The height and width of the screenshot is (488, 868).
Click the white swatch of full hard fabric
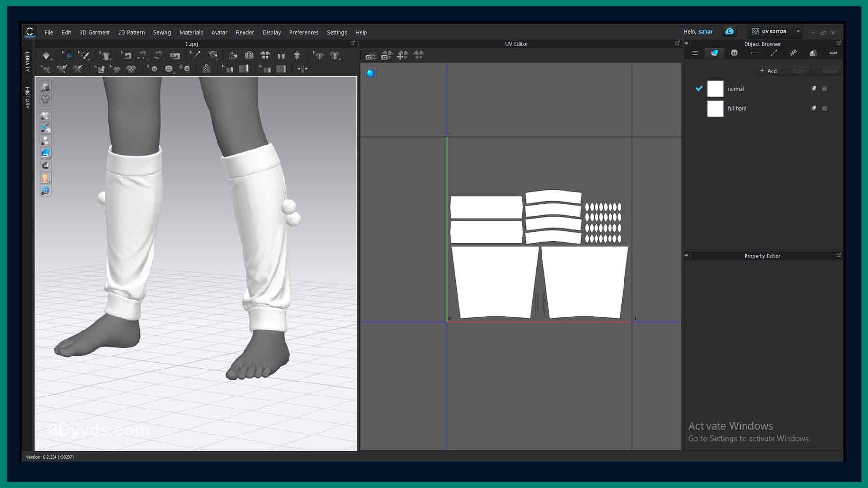click(715, 108)
